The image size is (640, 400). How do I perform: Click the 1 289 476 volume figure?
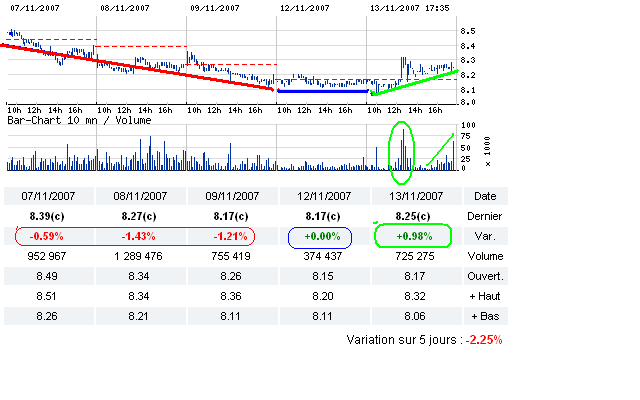pos(138,256)
